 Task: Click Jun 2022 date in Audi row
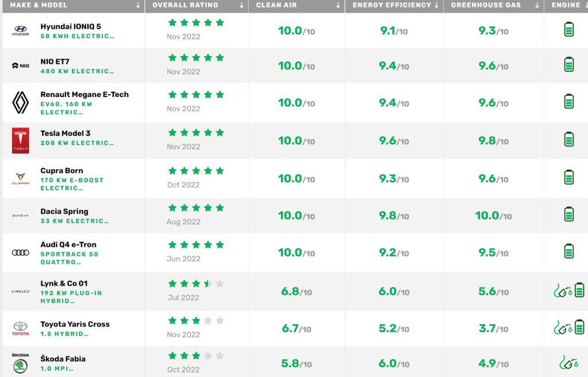[x=183, y=259]
